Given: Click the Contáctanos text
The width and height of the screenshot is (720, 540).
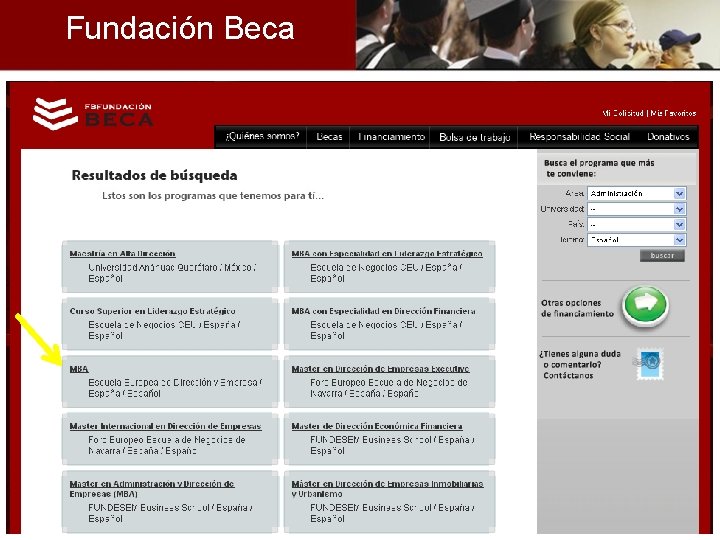Looking at the screenshot, I should click(x=568, y=376).
